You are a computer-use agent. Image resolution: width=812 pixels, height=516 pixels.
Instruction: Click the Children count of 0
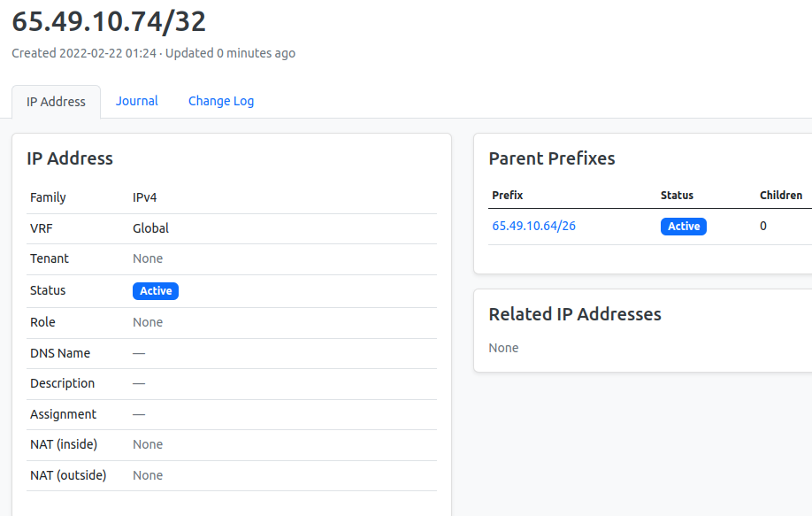[x=762, y=226]
